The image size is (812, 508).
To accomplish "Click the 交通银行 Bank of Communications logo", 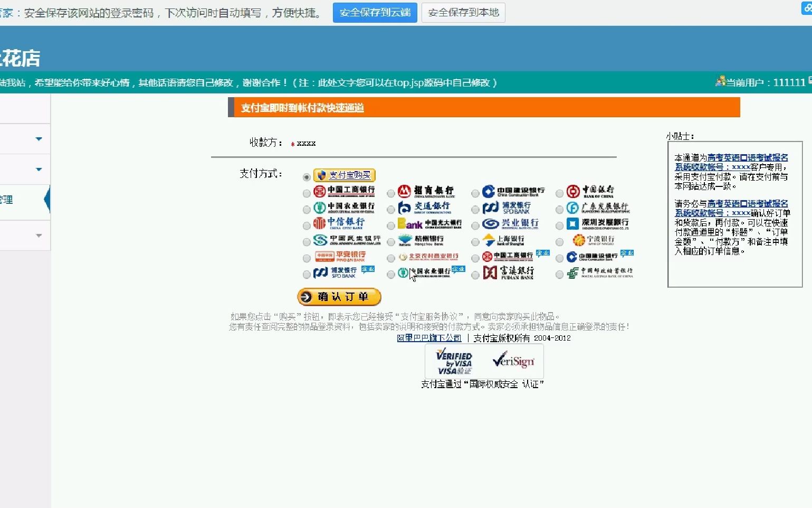I will (424, 208).
